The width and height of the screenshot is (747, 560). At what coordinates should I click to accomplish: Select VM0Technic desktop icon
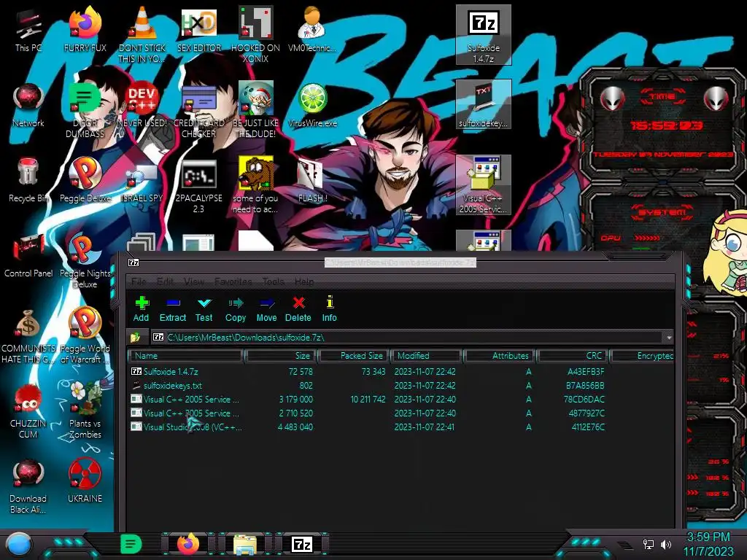coord(312,29)
